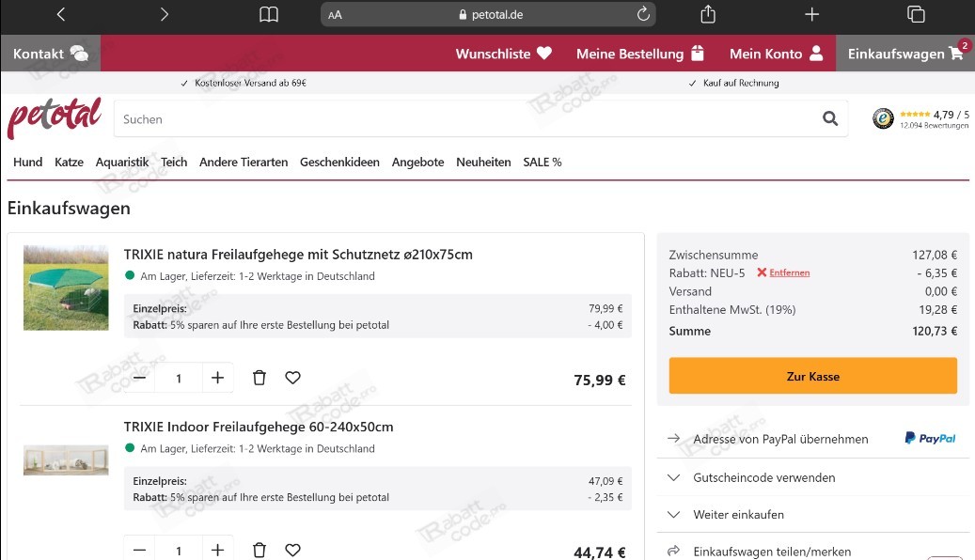Open Trusted Shops rating badge 4,79

[x=920, y=118]
